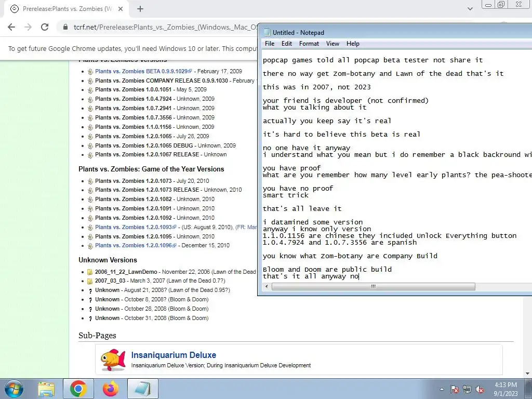Go back in Chrome
This screenshot has height=399, width=532.
point(11,27)
